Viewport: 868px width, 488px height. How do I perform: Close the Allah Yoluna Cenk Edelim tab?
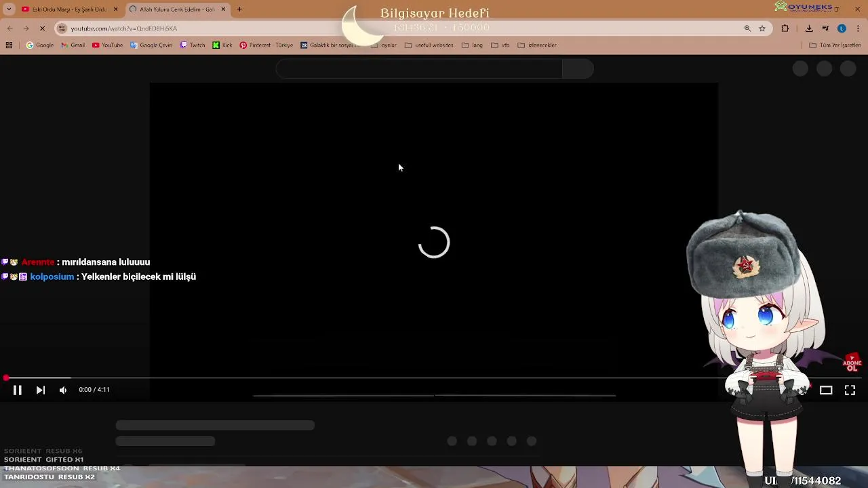pyautogui.click(x=223, y=9)
